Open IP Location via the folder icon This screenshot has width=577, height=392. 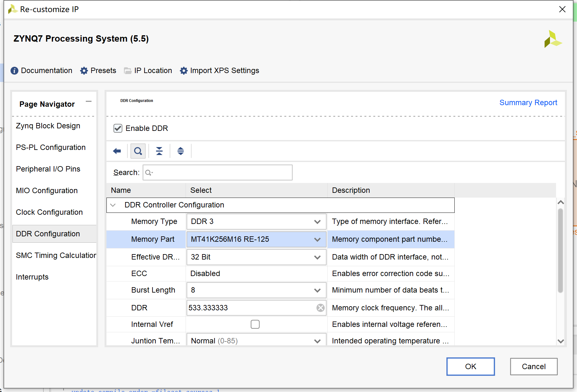click(x=128, y=71)
